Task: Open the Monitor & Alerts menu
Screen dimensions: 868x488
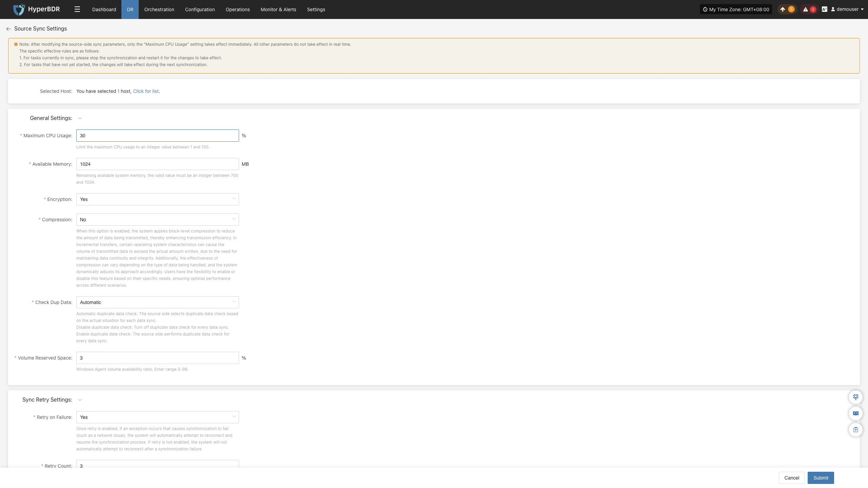Action: point(278,9)
